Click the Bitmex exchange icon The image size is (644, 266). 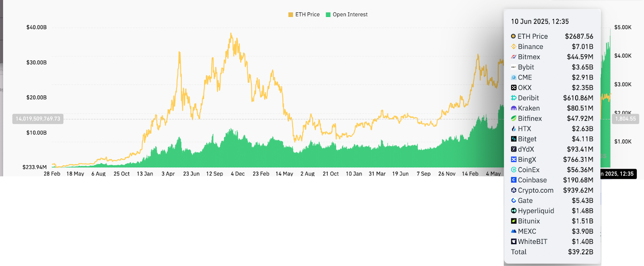point(514,57)
